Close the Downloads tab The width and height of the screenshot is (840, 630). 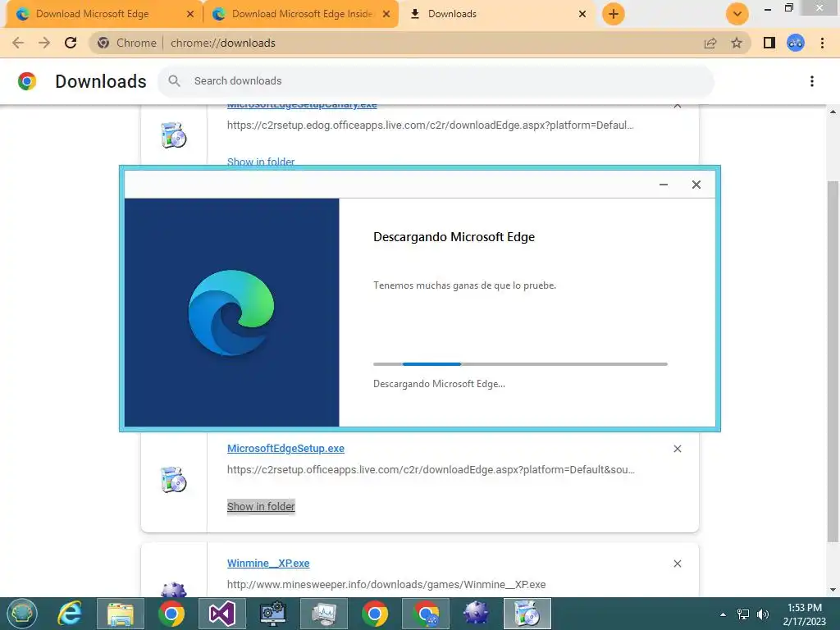[582, 14]
